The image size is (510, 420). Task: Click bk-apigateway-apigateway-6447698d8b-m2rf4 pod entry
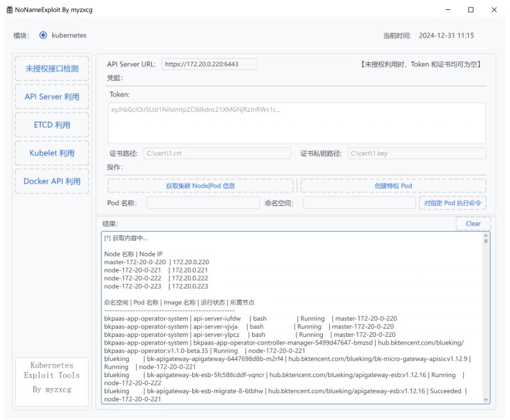[x=287, y=363]
